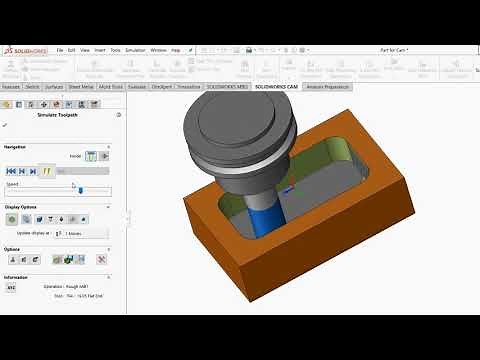The image size is (480, 360).
Task: Toggle the diamond-shaped display option
Action: 61,219
